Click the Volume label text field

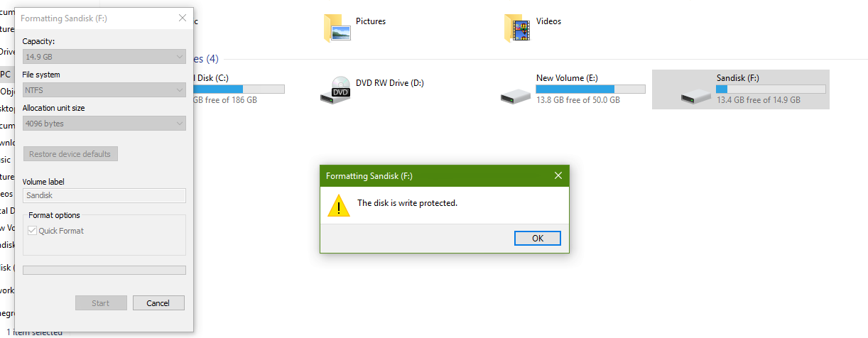click(x=104, y=195)
